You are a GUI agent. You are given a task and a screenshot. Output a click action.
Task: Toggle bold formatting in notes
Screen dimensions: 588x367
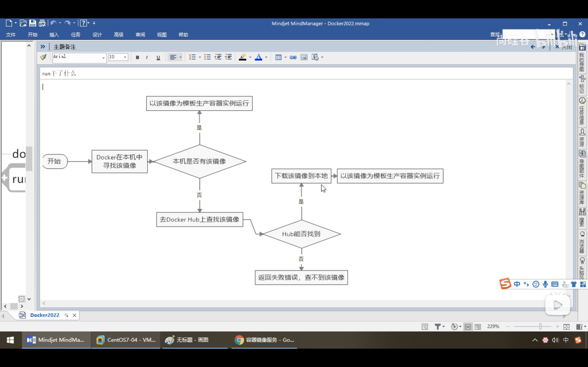[138, 58]
